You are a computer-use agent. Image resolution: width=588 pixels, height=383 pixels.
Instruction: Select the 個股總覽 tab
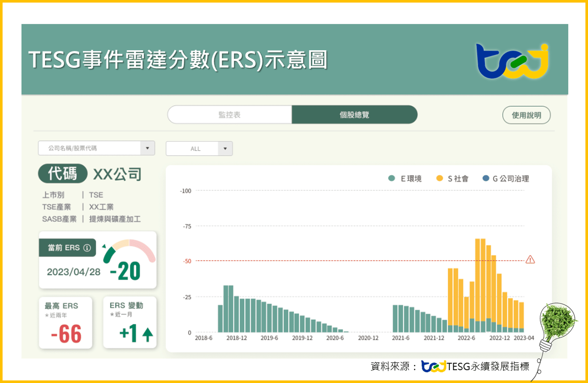click(x=354, y=115)
